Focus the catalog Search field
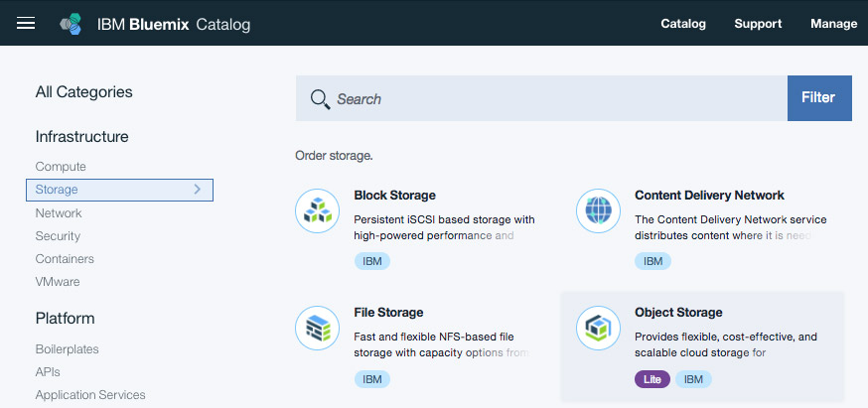Image resolution: width=868 pixels, height=408 pixels. pos(541,98)
